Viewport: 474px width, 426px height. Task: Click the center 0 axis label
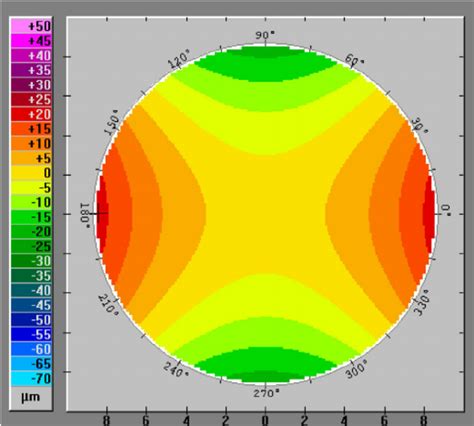pyautogui.click(x=265, y=421)
